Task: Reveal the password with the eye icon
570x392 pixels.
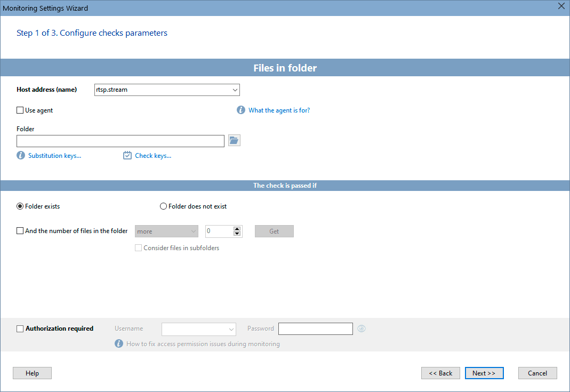Action: (x=361, y=329)
